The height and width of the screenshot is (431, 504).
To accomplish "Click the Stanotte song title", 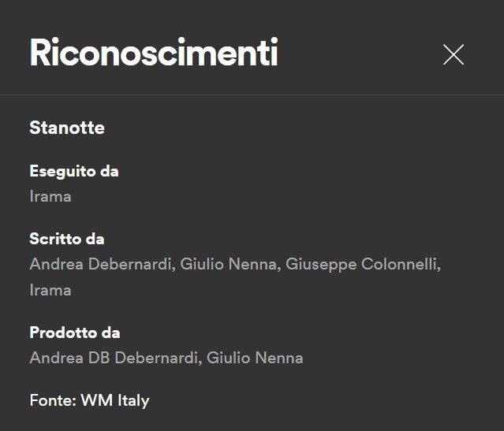I will point(67,128).
